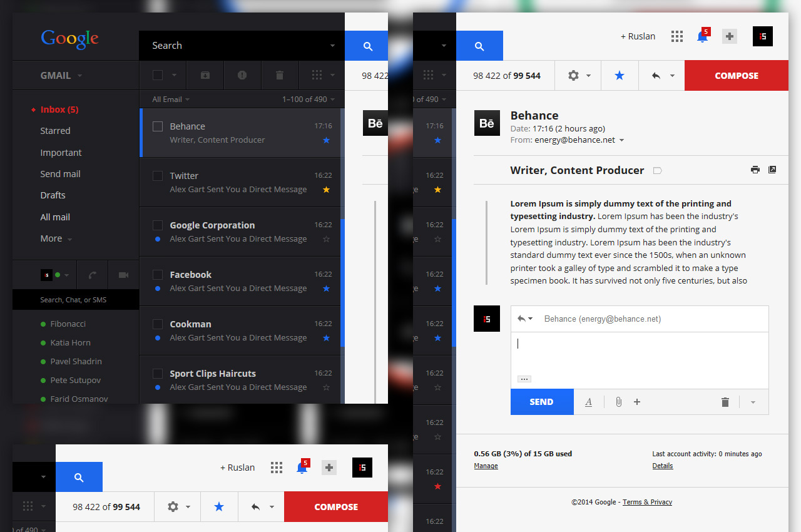Attach a file using the paperclip icon
Screen dimensions: 801x532
618,402
